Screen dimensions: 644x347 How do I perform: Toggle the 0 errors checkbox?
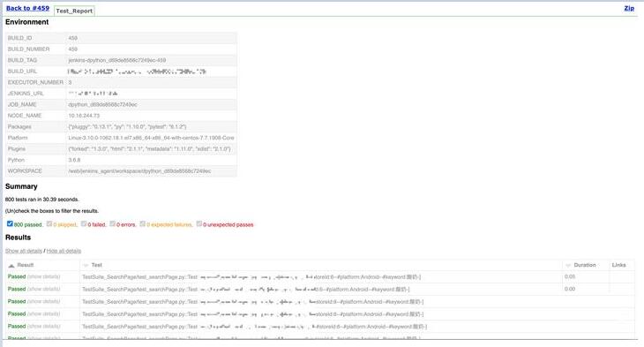[x=113, y=223]
